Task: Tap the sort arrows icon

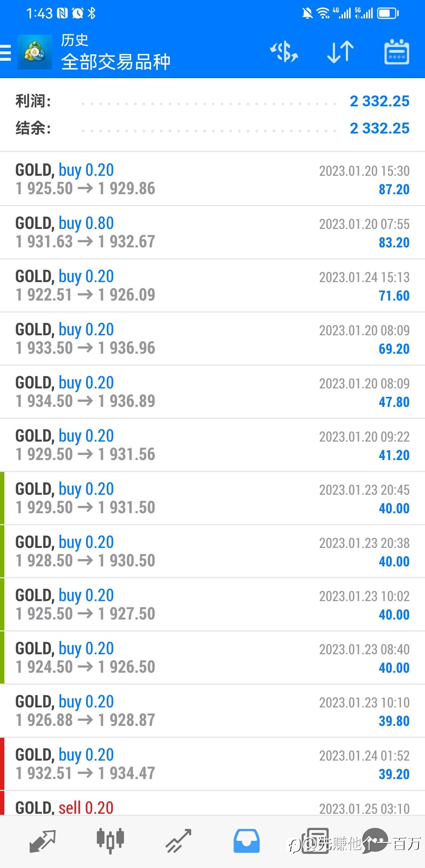Action: click(x=340, y=52)
